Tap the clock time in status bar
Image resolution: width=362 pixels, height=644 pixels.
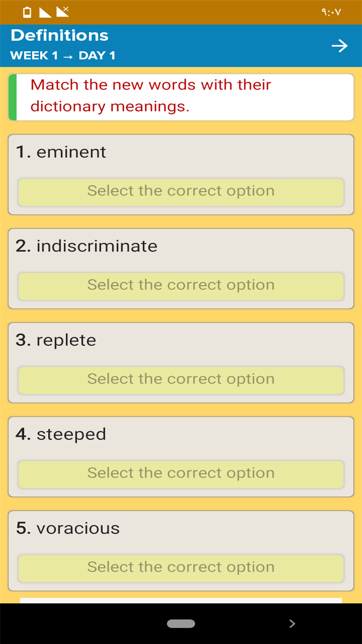pyautogui.click(x=331, y=12)
